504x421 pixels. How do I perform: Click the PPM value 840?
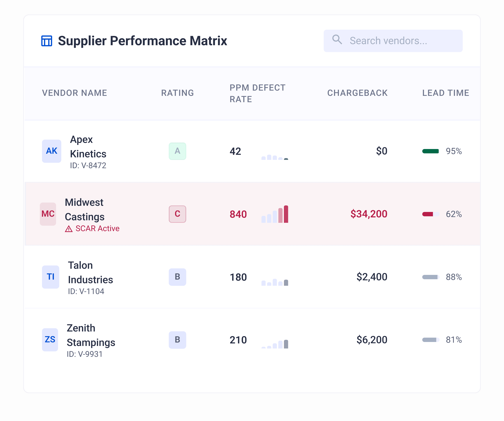click(238, 214)
